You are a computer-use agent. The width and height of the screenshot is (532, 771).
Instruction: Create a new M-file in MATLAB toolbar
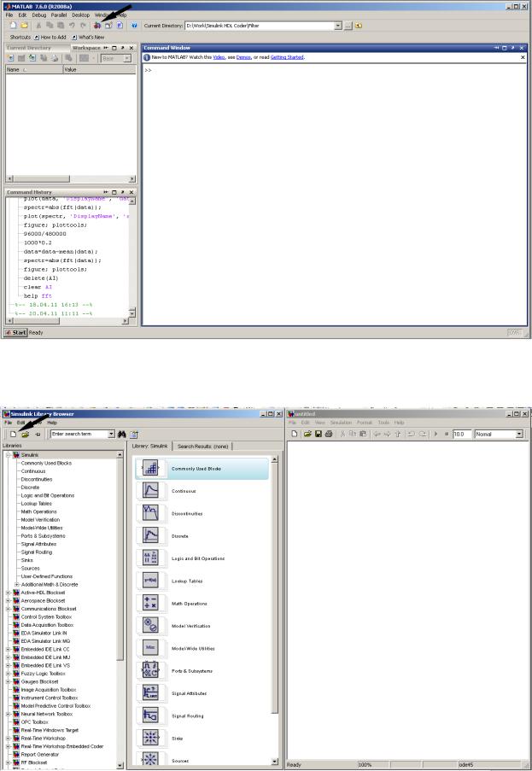(x=14, y=26)
